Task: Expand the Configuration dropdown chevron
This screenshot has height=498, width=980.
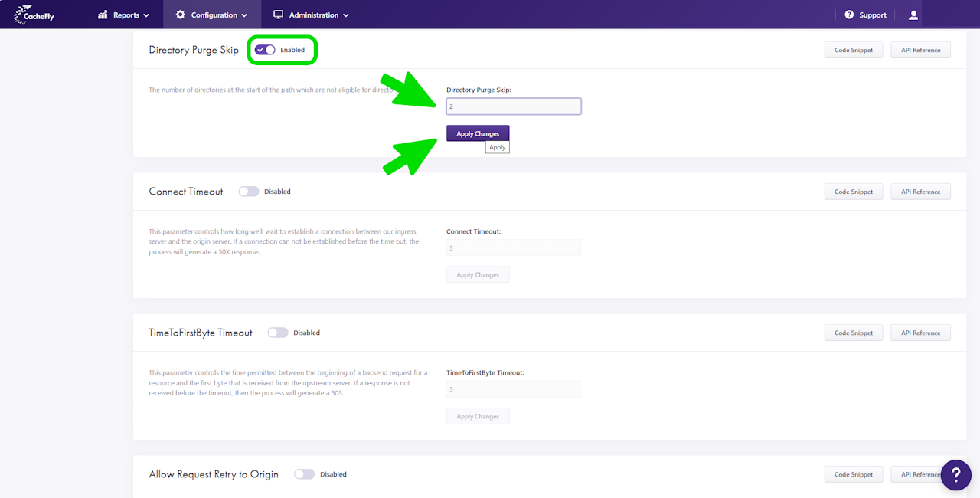Action: point(244,15)
